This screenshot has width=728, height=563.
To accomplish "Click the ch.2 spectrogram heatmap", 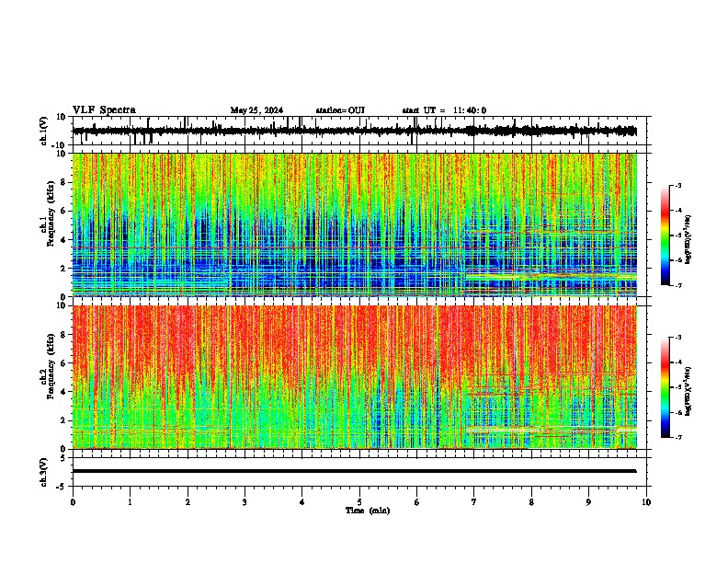I will [x=355, y=377].
